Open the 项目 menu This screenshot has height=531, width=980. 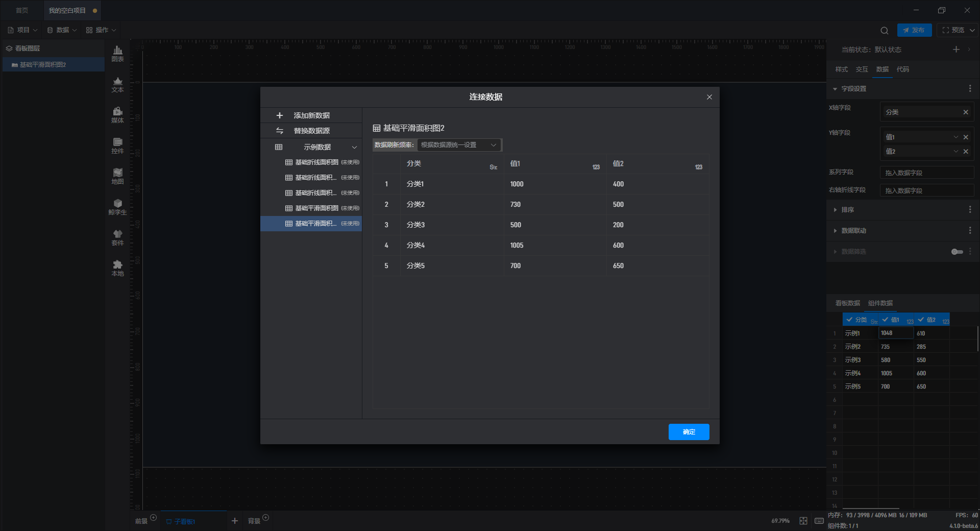(x=23, y=30)
